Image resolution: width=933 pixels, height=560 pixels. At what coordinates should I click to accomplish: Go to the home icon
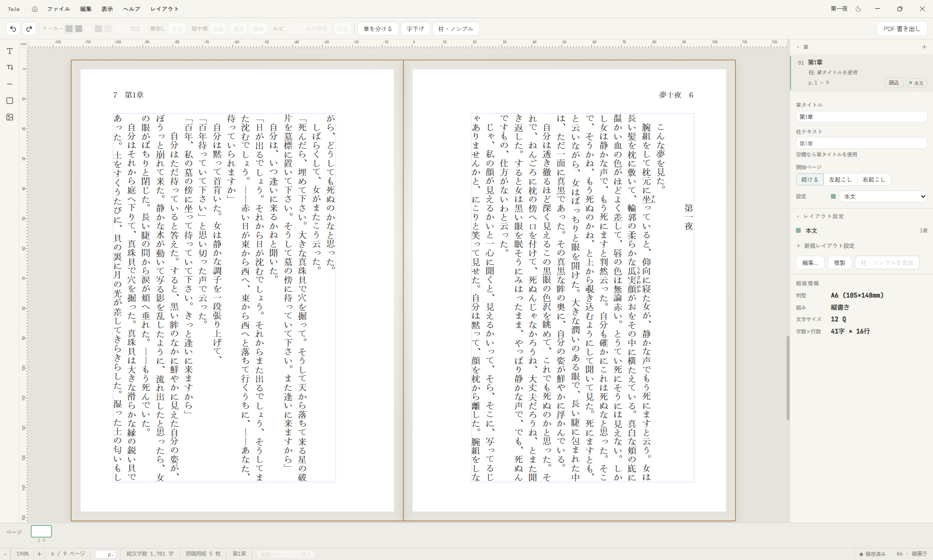pos(35,9)
